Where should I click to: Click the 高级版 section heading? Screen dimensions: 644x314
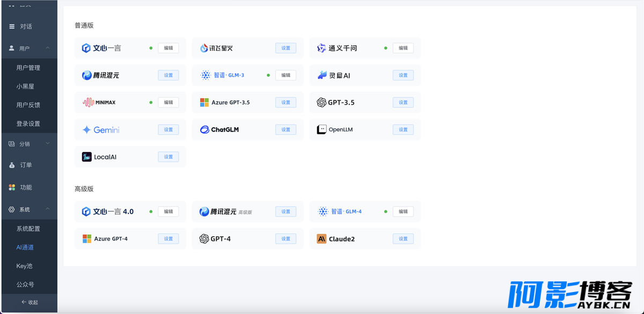tap(84, 189)
